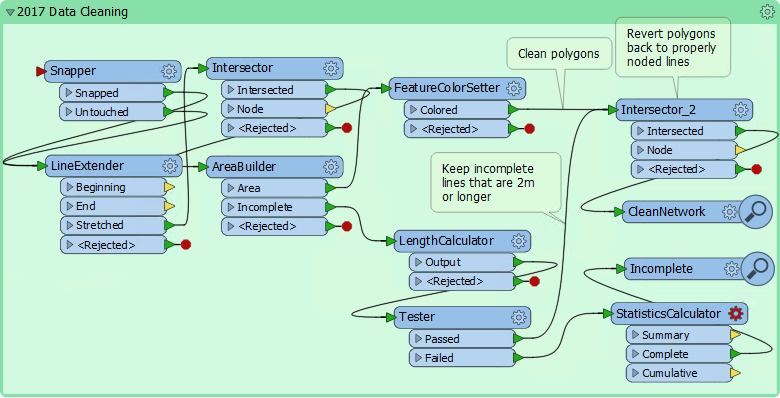
Task: Select the StatisticsCalculator transformer title
Action: pyautogui.click(x=668, y=313)
